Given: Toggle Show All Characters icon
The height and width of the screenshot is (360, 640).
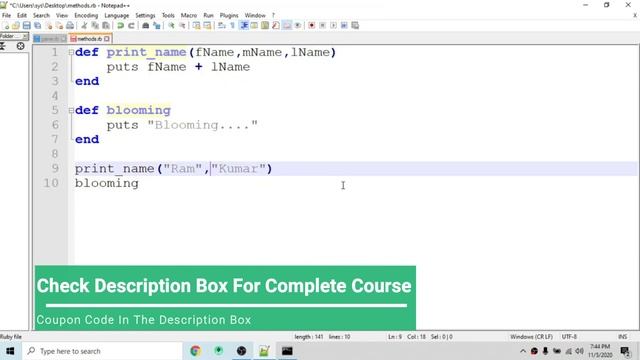Looking at the screenshot, I should 232,25.
